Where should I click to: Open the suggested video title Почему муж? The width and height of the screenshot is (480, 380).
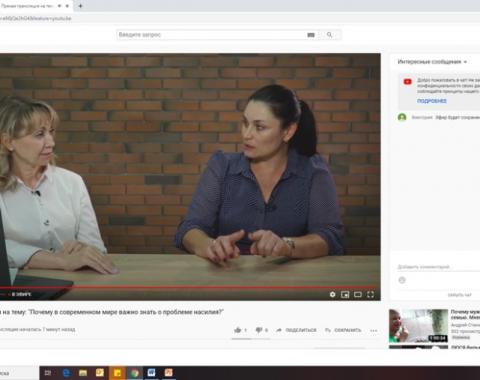(465, 314)
